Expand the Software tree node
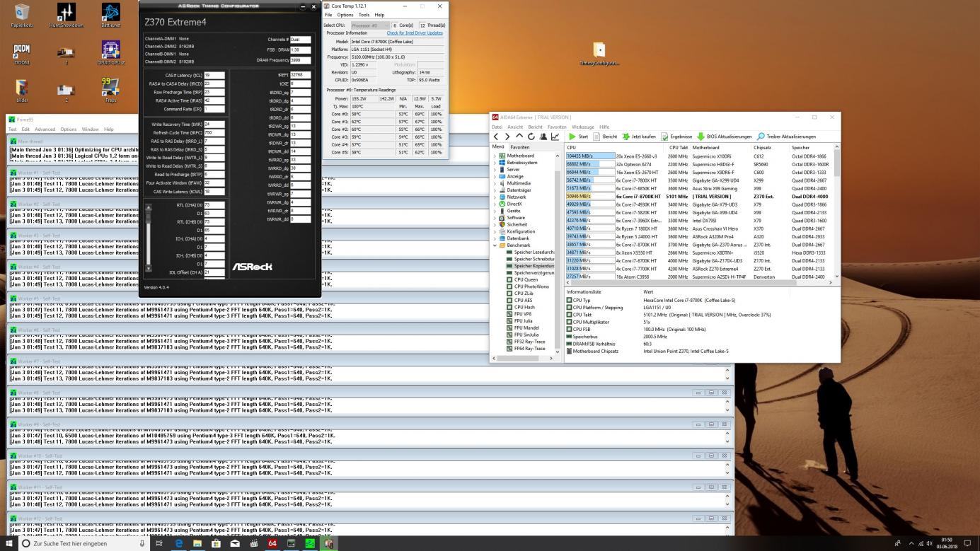 [x=495, y=218]
